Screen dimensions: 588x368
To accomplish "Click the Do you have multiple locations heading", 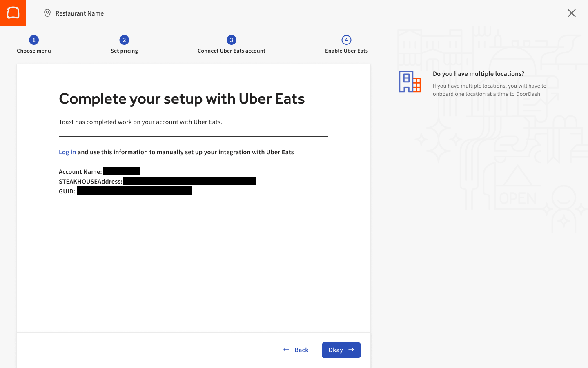I will coord(479,73).
